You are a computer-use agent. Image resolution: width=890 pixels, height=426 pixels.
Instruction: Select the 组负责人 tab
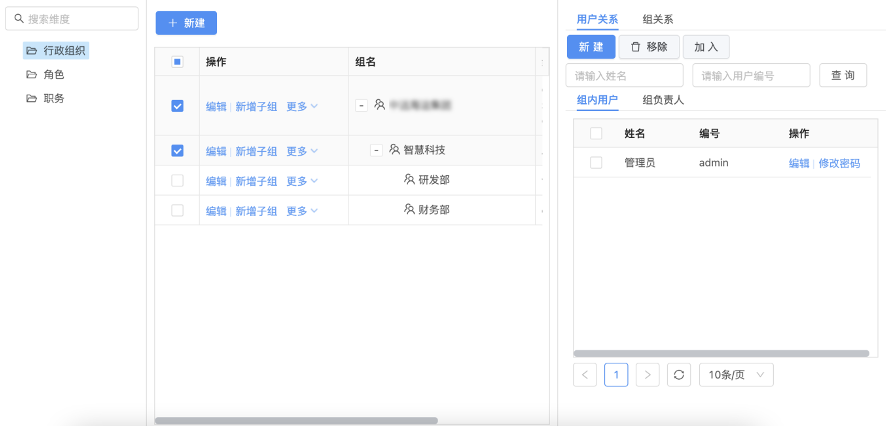click(663, 100)
